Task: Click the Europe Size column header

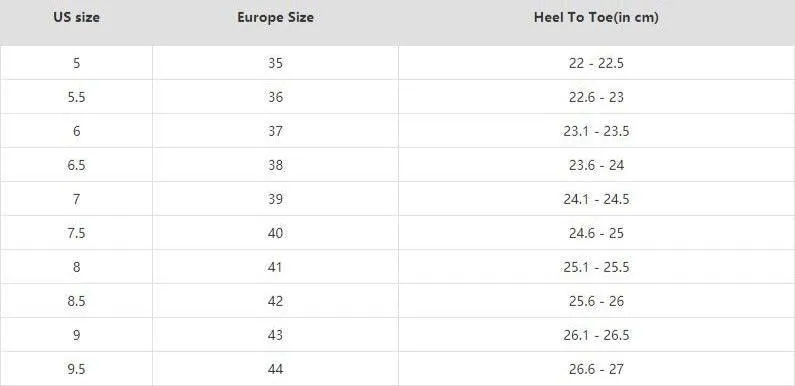Action: click(275, 18)
